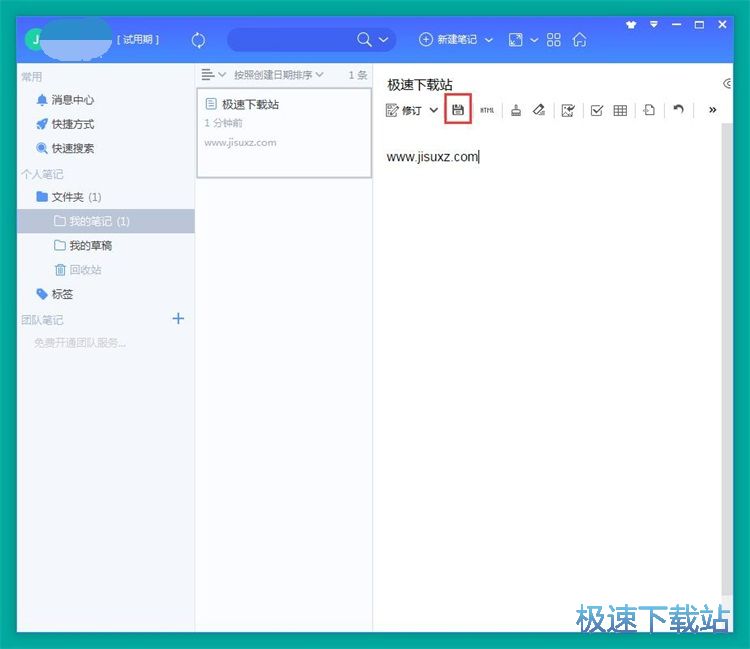Screen dimensions: 750x649
Task: Click the note title 极速下载站 in editor
Action: point(419,85)
